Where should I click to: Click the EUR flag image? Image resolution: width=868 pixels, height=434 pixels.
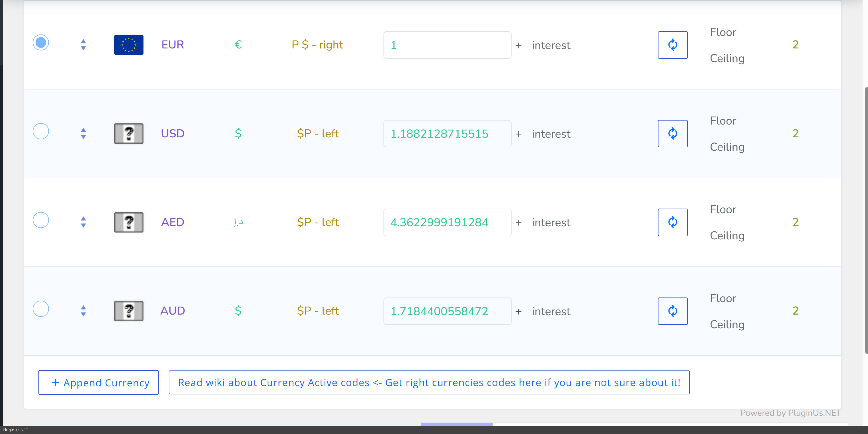point(129,45)
